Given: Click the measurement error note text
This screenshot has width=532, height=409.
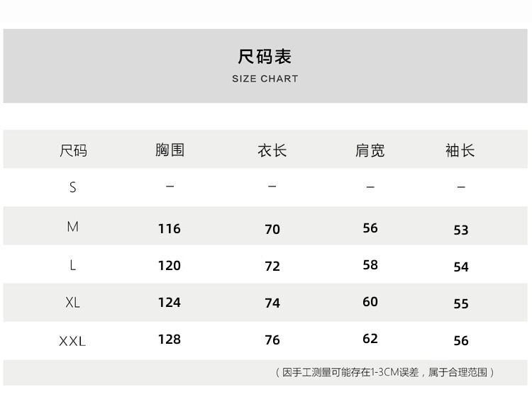Looking at the screenshot, I should pyautogui.click(x=384, y=372).
